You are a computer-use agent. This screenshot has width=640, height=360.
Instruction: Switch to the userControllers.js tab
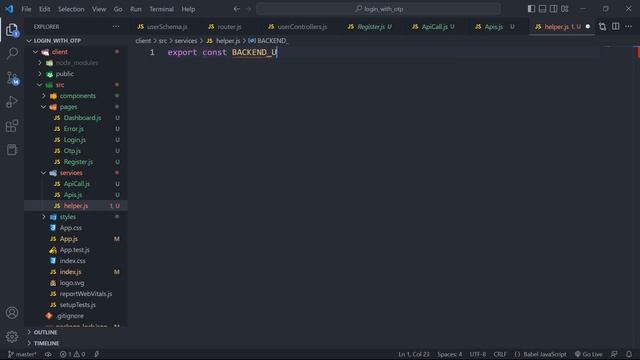click(302, 27)
